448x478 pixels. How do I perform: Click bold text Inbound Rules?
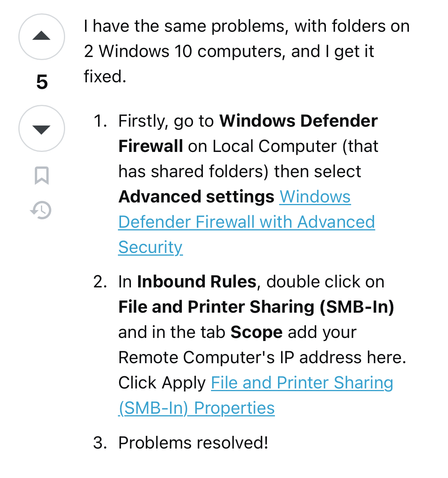point(196,282)
